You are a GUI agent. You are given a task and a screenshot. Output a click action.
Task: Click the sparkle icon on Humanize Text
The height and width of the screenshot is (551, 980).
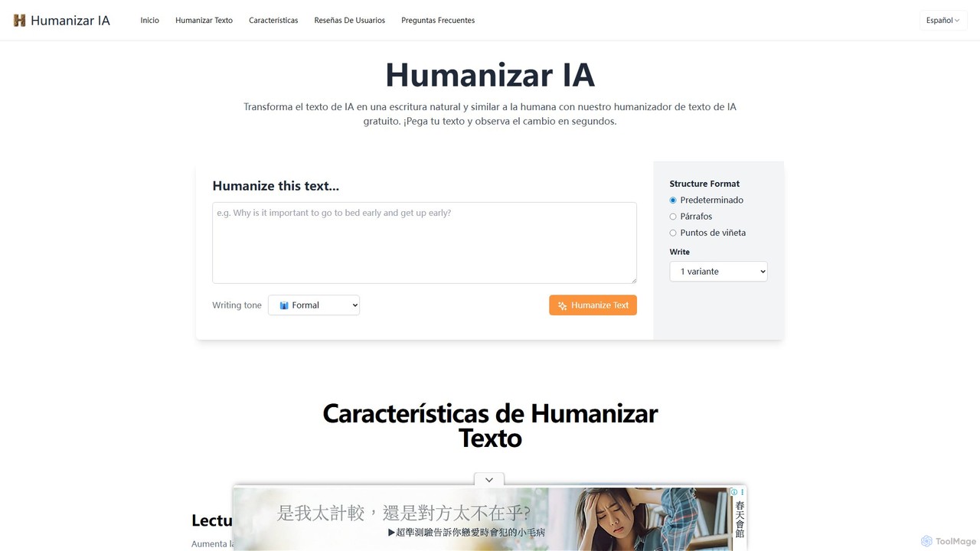(563, 305)
